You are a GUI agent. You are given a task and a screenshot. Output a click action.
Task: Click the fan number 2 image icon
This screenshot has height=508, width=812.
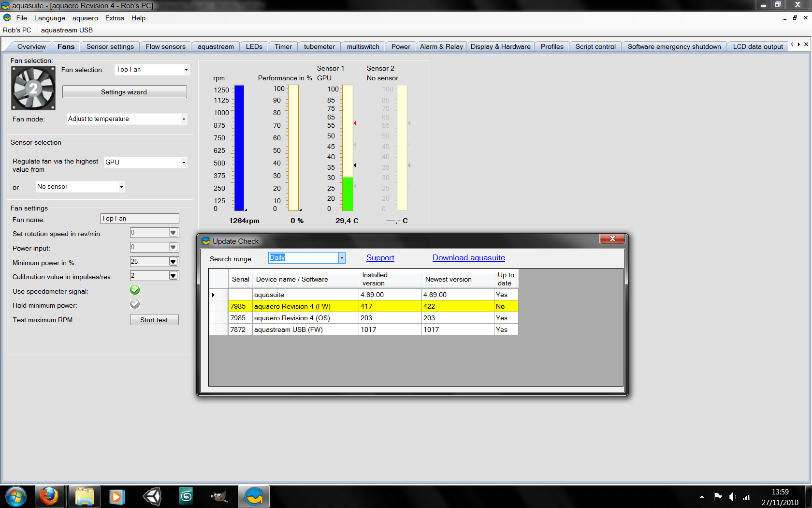33,88
